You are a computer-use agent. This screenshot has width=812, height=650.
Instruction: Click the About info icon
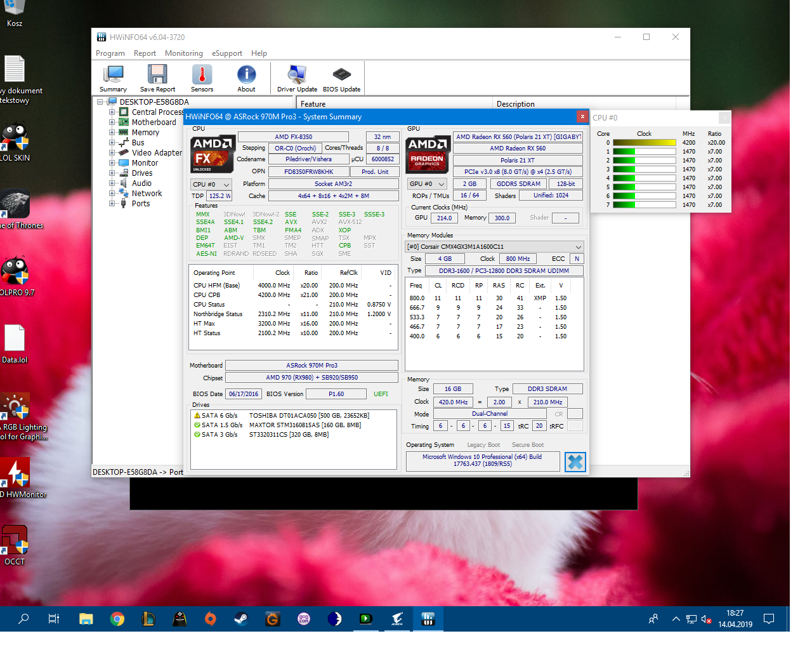246,79
